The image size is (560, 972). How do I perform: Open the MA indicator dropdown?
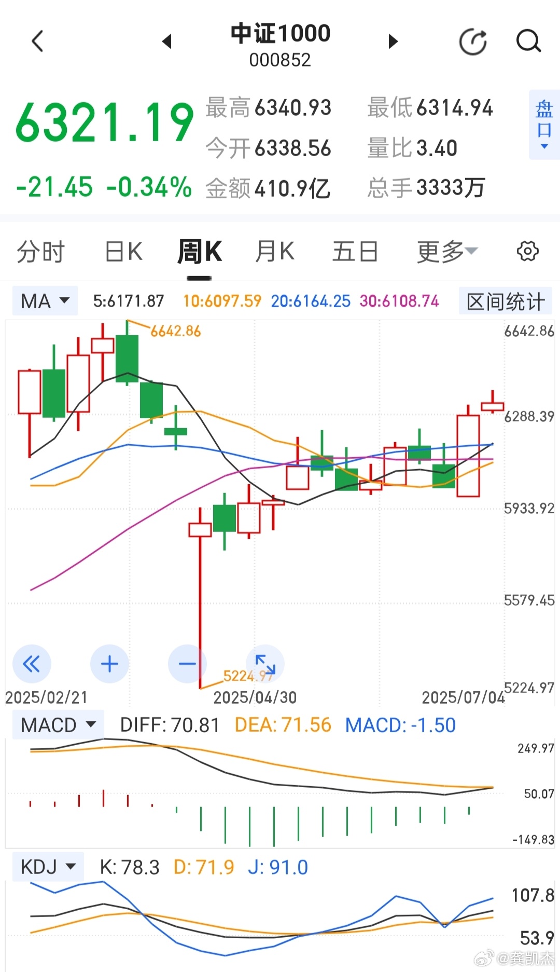click(45, 300)
